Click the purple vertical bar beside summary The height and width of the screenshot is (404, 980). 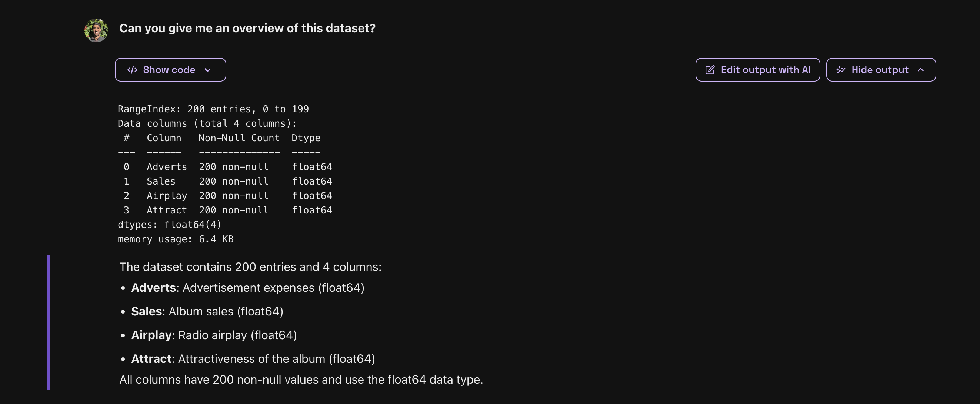coord(48,322)
